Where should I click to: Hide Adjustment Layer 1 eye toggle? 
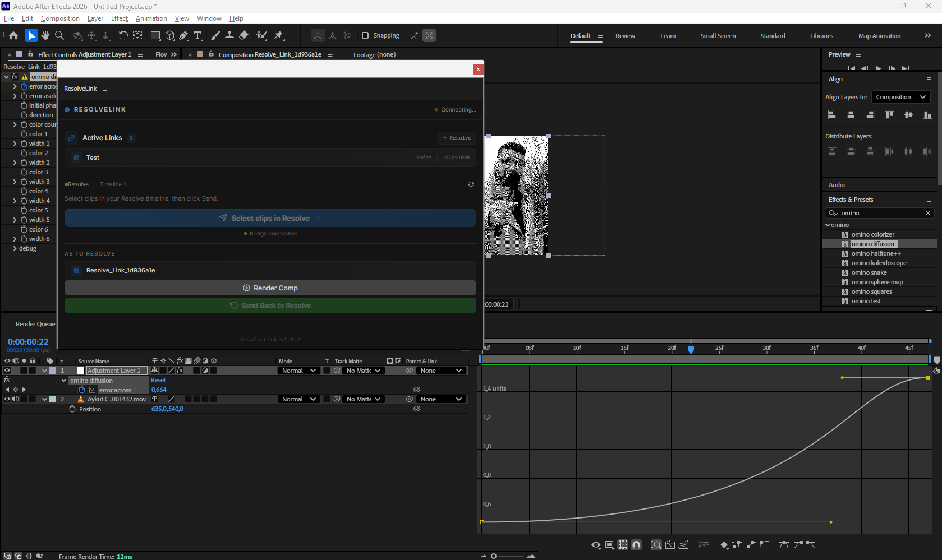click(x=7, y=371)
